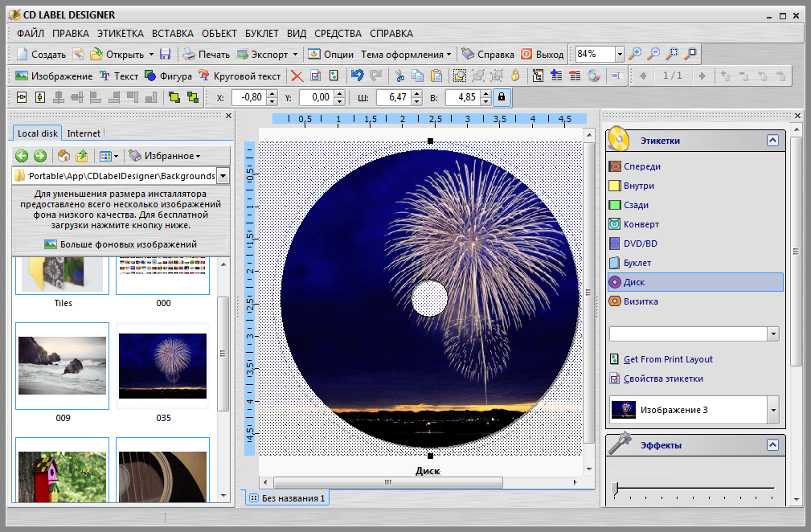This screenshot has width=811, height=532.
Task: Collapse the Эффекты panel
Action: point(772,445)
